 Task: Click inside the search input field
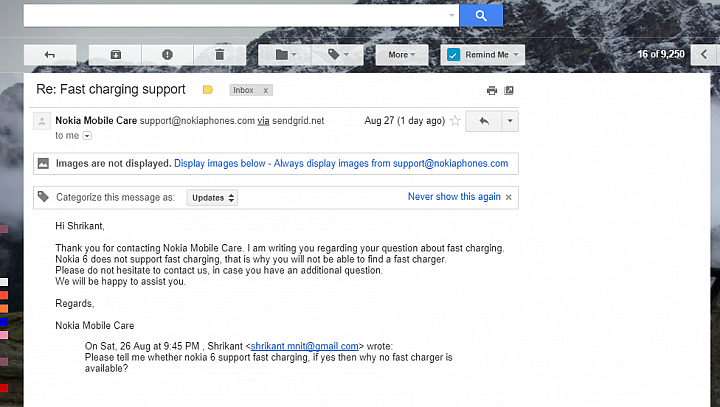[235, 16]
